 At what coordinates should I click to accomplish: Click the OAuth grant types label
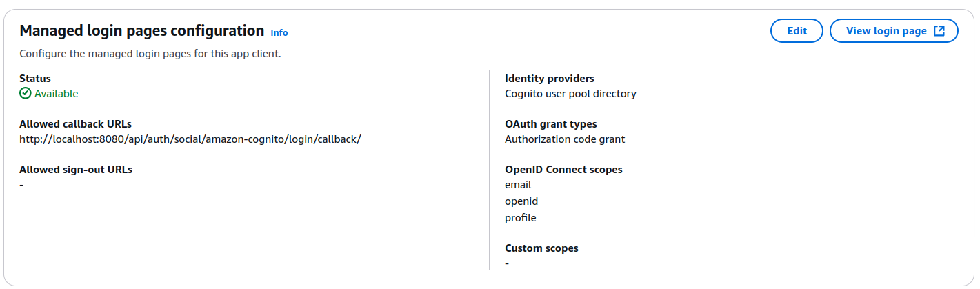pyautogui.click(x=551, y=124)
